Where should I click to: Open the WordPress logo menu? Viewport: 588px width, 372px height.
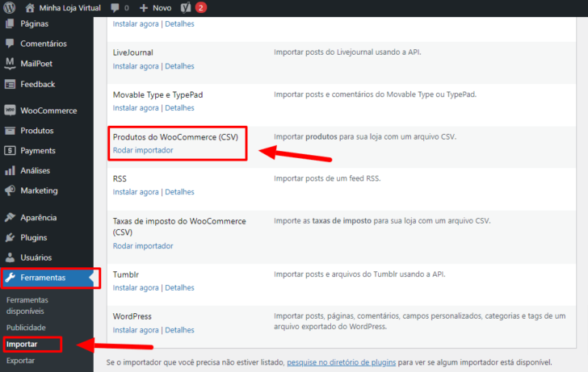pos(10,7)
